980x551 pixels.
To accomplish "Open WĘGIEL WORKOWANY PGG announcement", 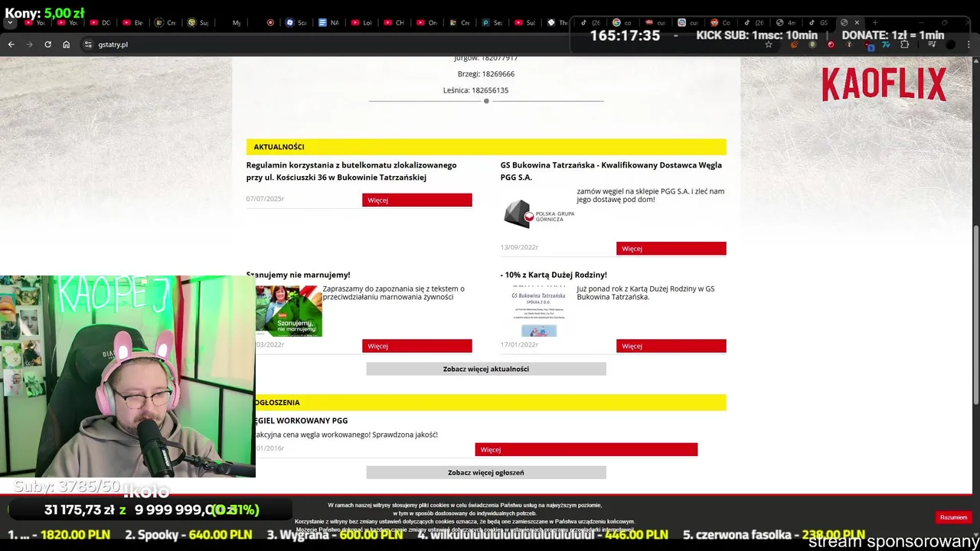I will (x=301, y=420).
